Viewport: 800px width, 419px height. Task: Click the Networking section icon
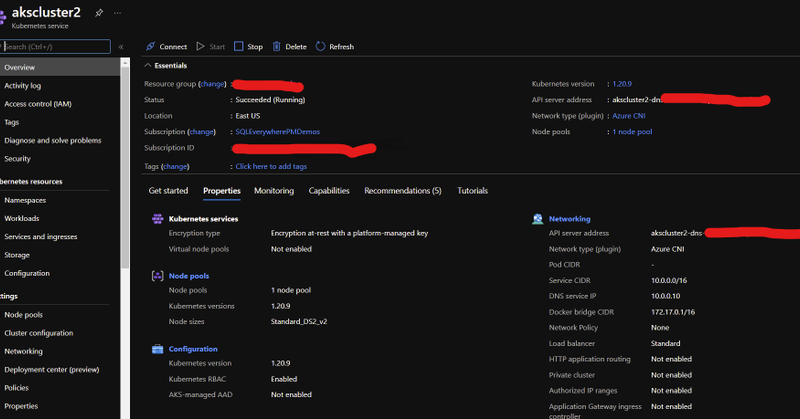pos(537,219)
